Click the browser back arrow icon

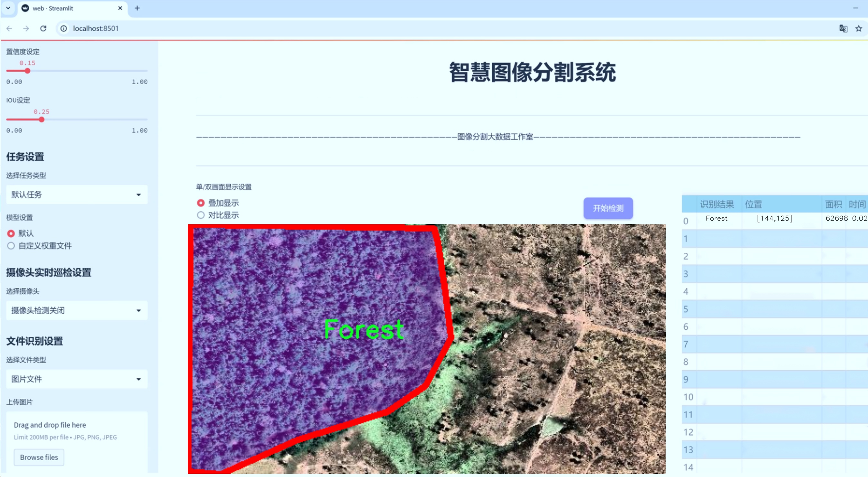[x=9, y=28]
